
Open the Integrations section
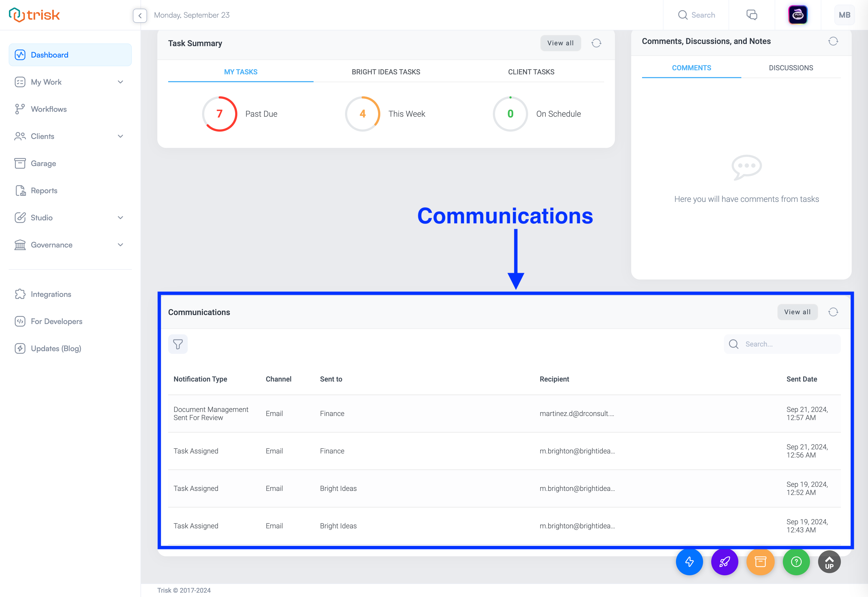50,294
